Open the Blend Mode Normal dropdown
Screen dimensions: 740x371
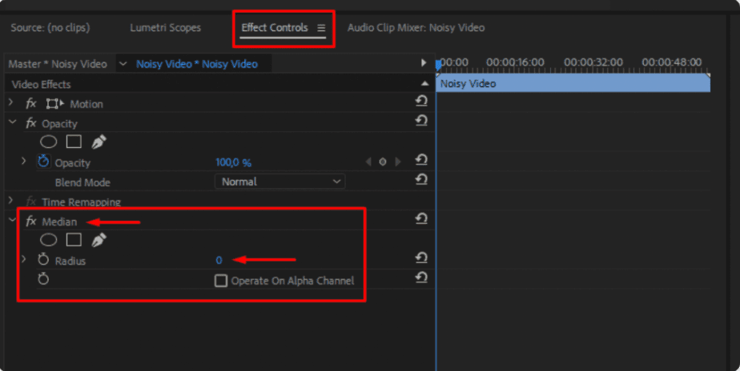(280, 182)
